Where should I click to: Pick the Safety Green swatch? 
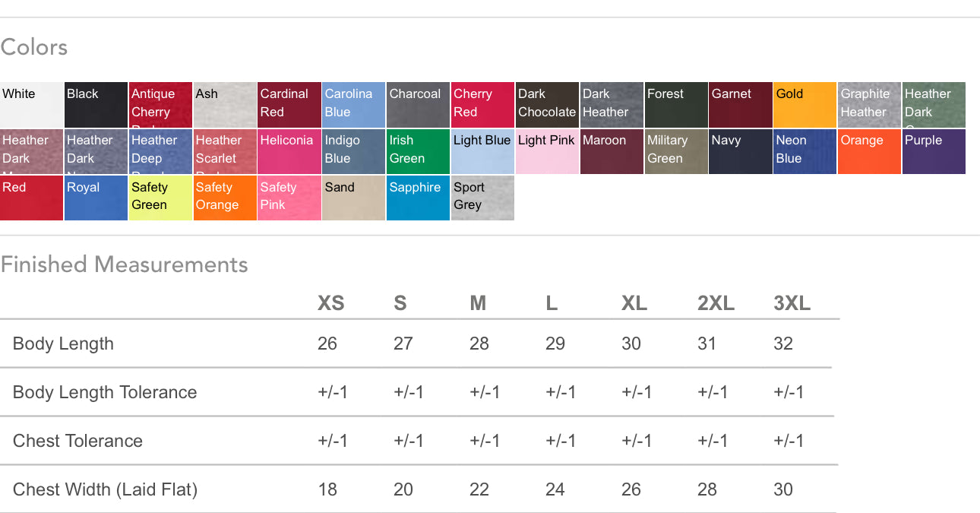tap(160, 198)
